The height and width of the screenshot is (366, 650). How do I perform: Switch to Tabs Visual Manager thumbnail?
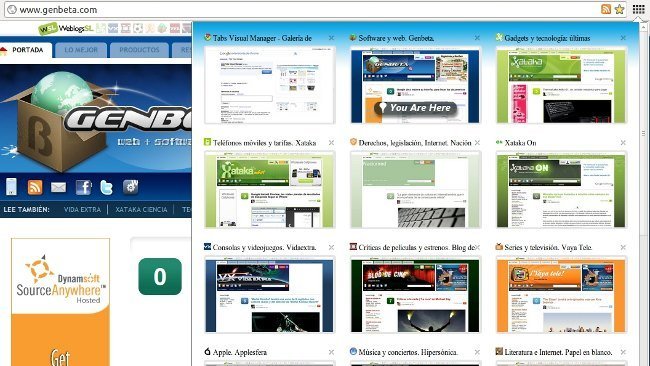click(x=269, y=85)
